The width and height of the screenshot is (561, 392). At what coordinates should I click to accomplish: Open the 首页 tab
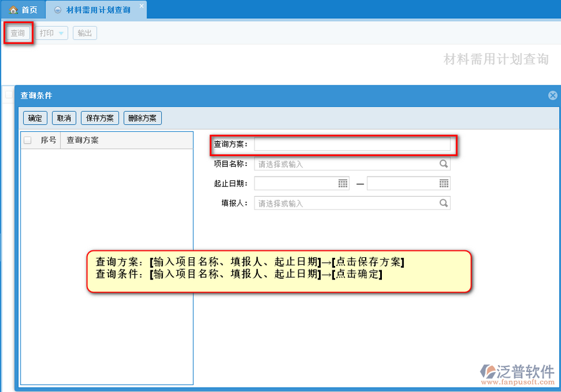click(x=23, y=9)
